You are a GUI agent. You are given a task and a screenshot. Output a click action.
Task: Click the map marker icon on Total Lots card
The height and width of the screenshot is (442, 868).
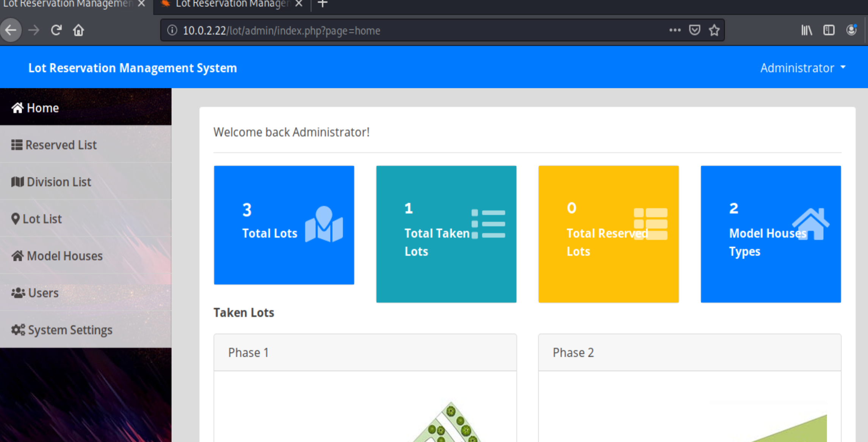(324, 224)
